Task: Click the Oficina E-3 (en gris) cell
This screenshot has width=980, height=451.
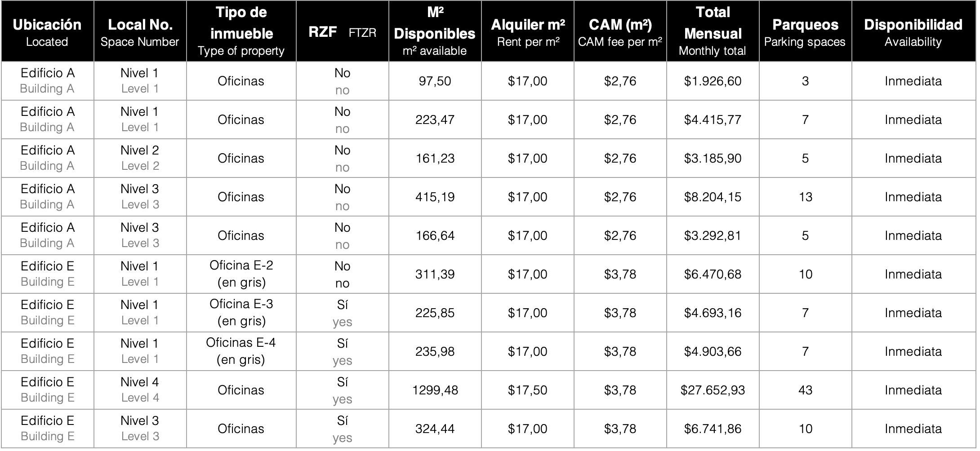Action: (241, 313)
